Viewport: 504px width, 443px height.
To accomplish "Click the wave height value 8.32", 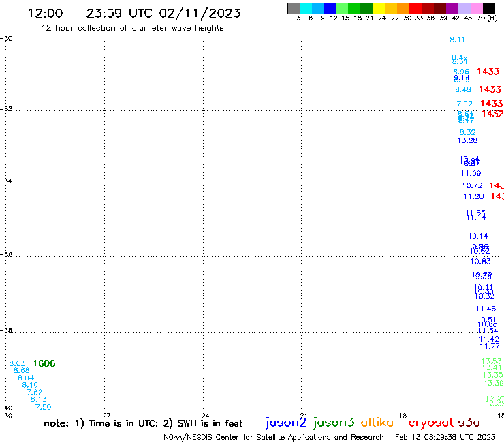I will (467, 132).
